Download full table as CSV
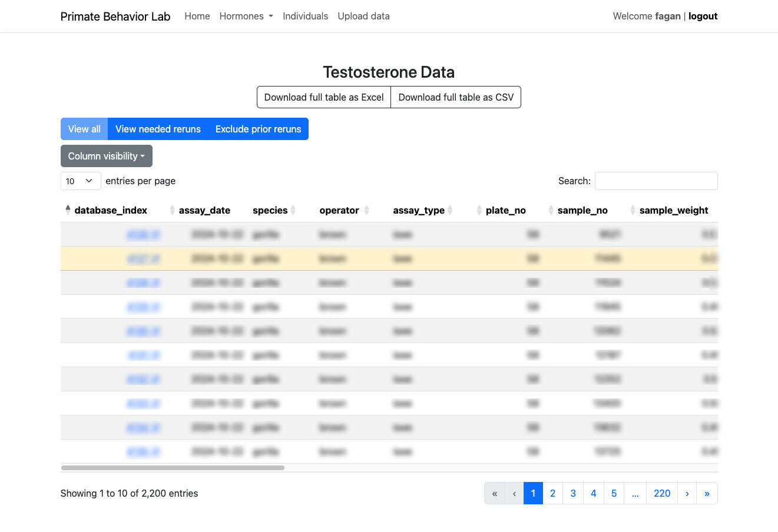The image size is (778, 532). click(456, 97)
